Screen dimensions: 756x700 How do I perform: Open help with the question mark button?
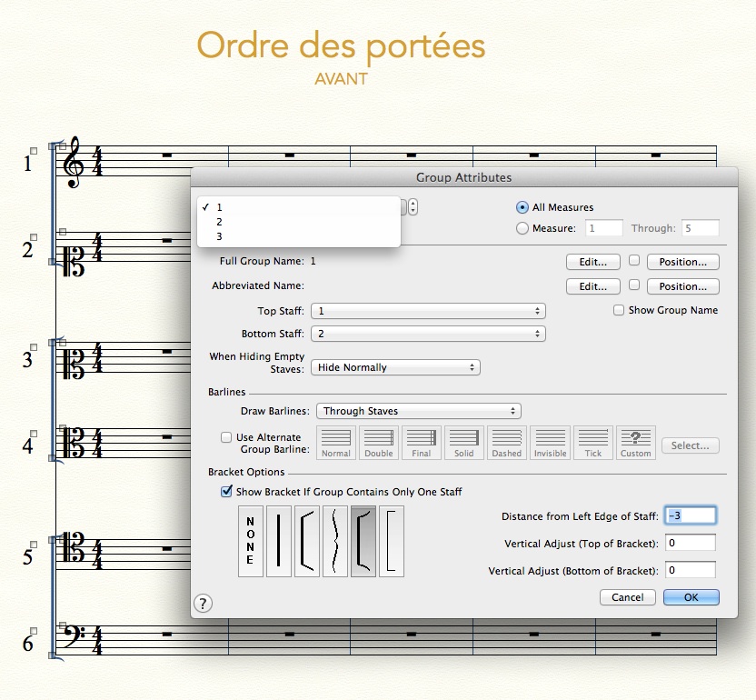[204, 603]
